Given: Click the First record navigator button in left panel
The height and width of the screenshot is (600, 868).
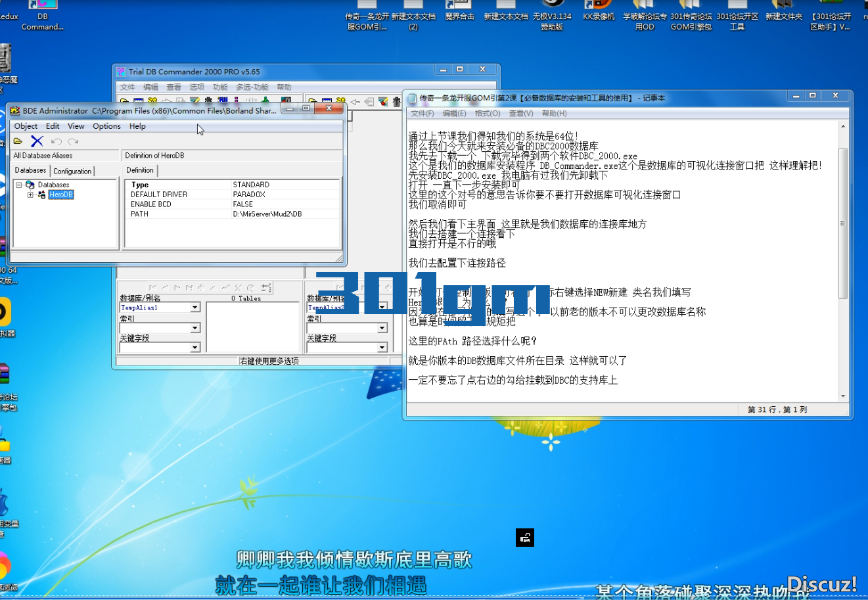Looking at the screenshot, I should tap(153, 288).
